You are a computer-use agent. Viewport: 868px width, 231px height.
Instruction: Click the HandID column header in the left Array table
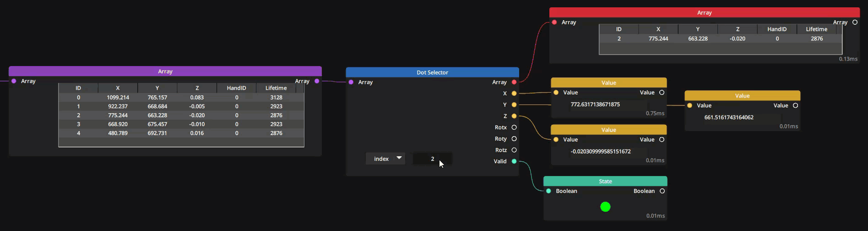[x=237, y=88]
